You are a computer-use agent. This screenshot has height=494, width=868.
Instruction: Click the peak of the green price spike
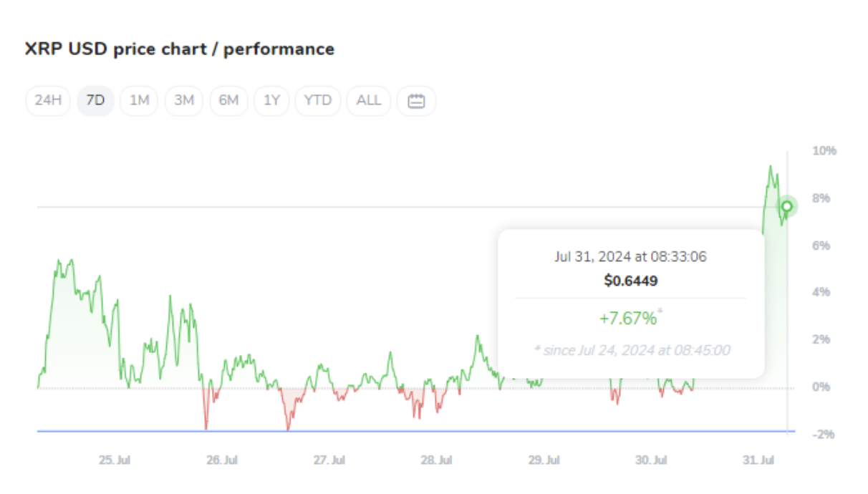click(771, 165)
